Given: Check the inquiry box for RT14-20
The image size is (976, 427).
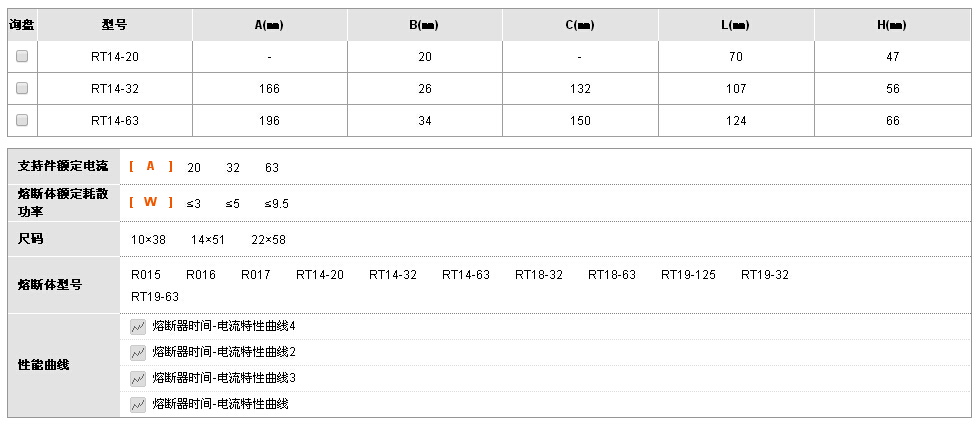Looking at the screenshot, I should (x=22, y=56).
